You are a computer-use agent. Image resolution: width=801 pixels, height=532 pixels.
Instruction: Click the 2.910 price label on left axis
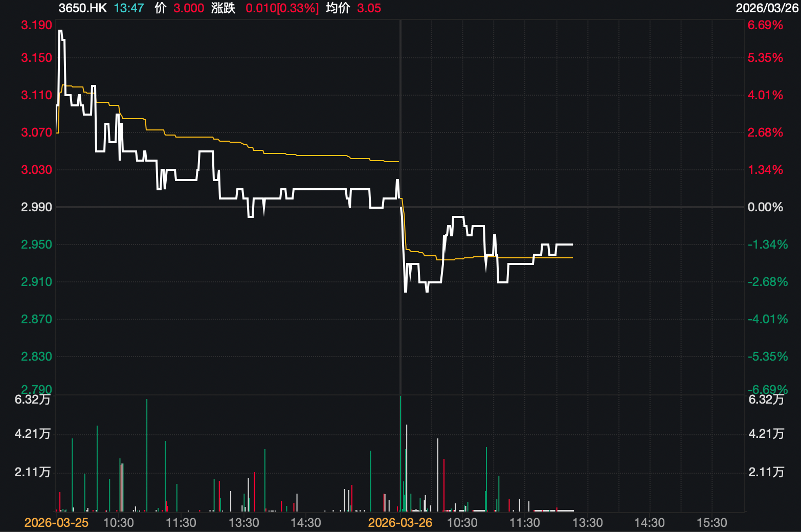pos(36,282)
